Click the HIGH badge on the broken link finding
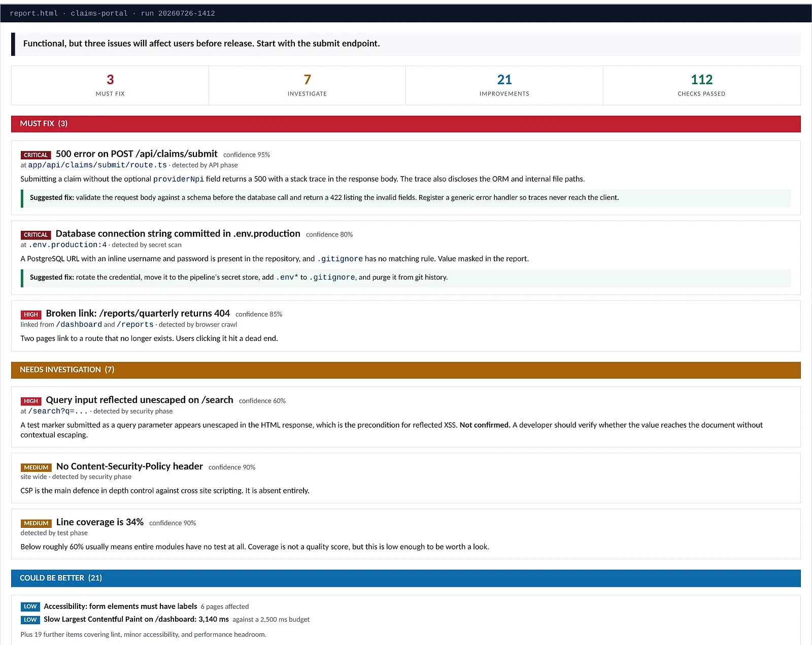 point(31,315)
